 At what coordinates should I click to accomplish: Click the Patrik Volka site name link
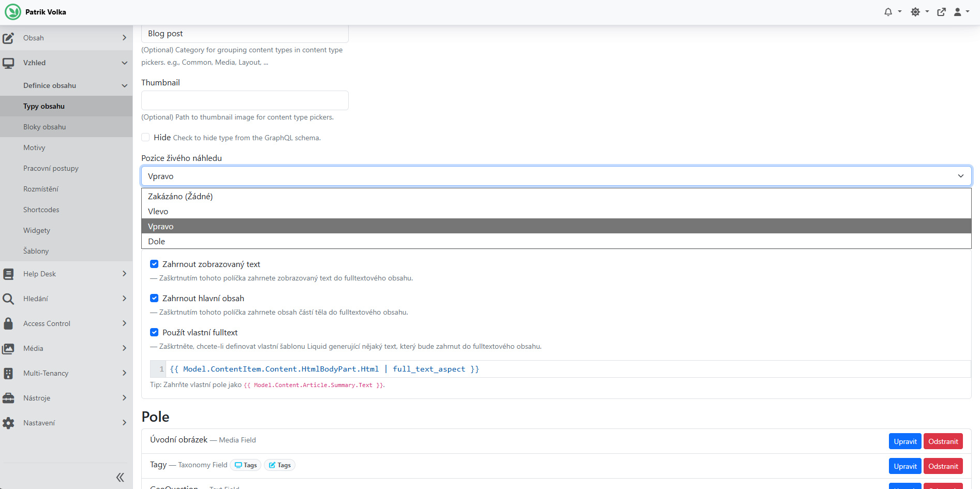coord(46,12)
